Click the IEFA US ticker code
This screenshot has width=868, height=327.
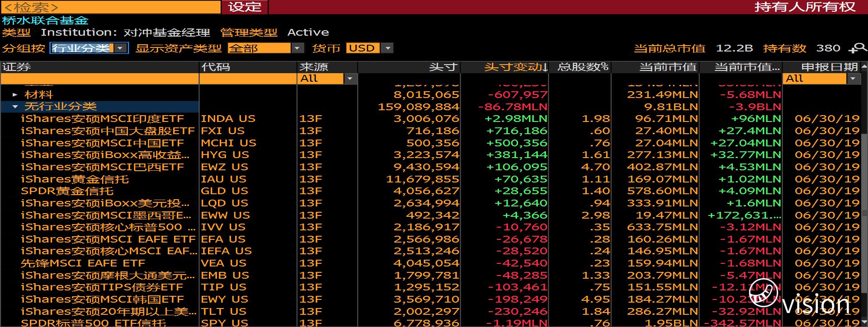click(x=226, y=251)
